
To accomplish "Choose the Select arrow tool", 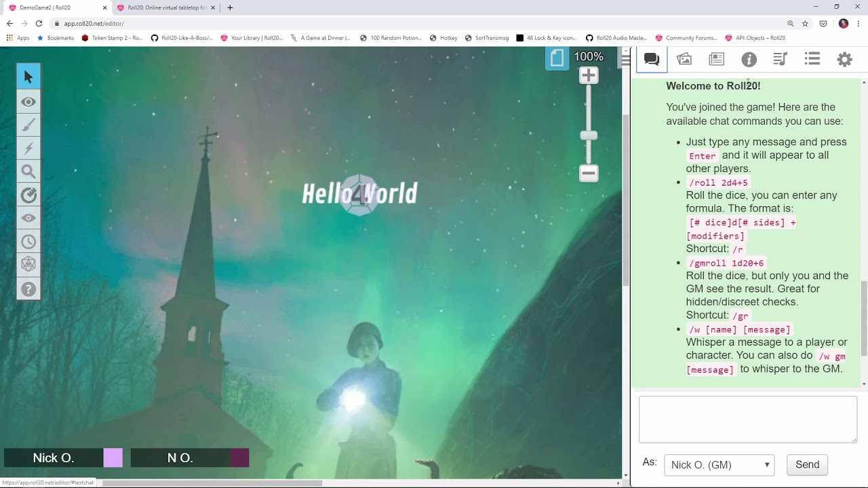I will 28,77.
